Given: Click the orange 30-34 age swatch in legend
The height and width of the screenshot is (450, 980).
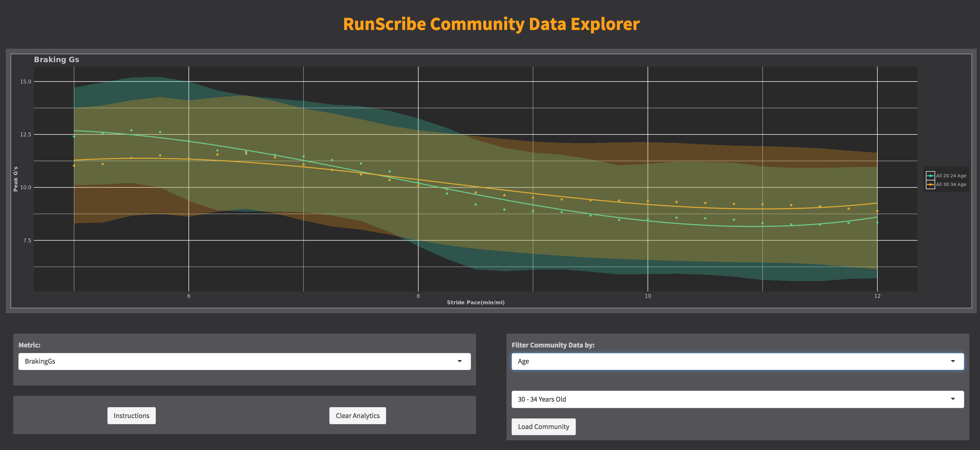Looking at the screenshot, I should (x=930, y=184).
